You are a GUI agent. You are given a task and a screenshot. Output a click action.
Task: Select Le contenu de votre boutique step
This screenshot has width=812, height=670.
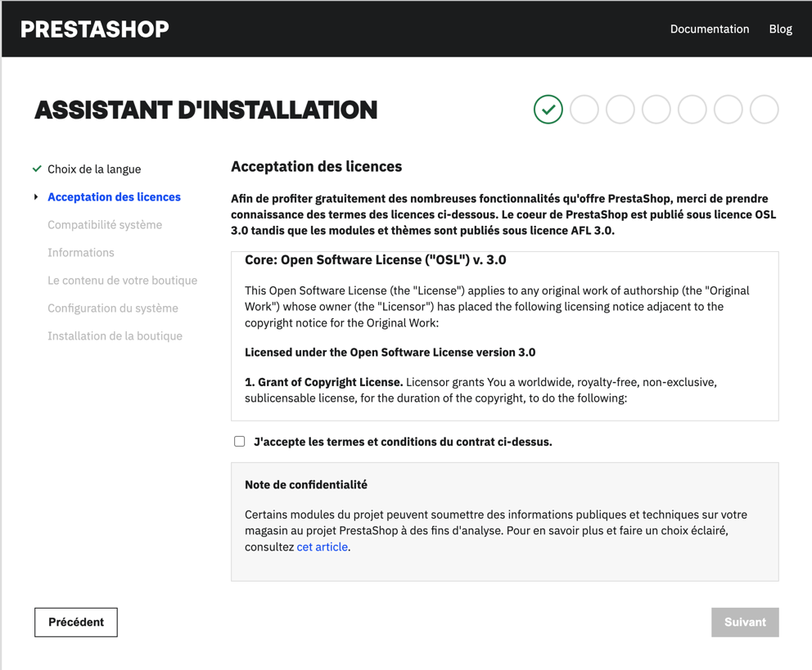[122, 281]
